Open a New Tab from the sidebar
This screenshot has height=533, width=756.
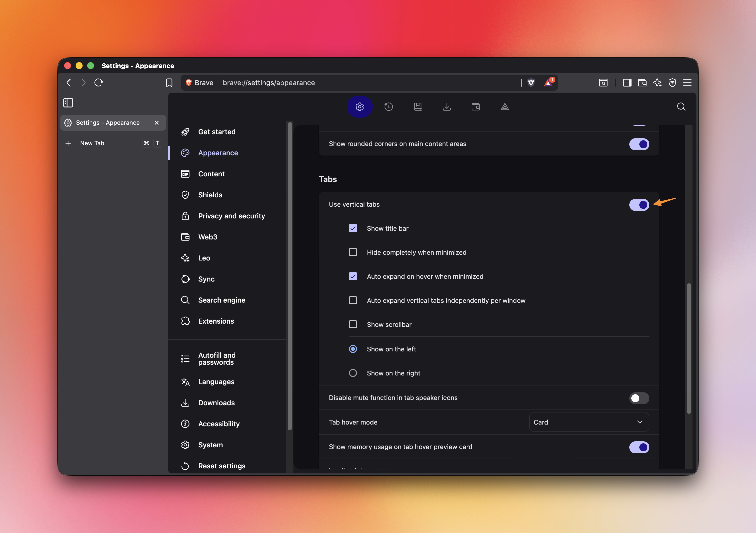(x=92, y=143)
